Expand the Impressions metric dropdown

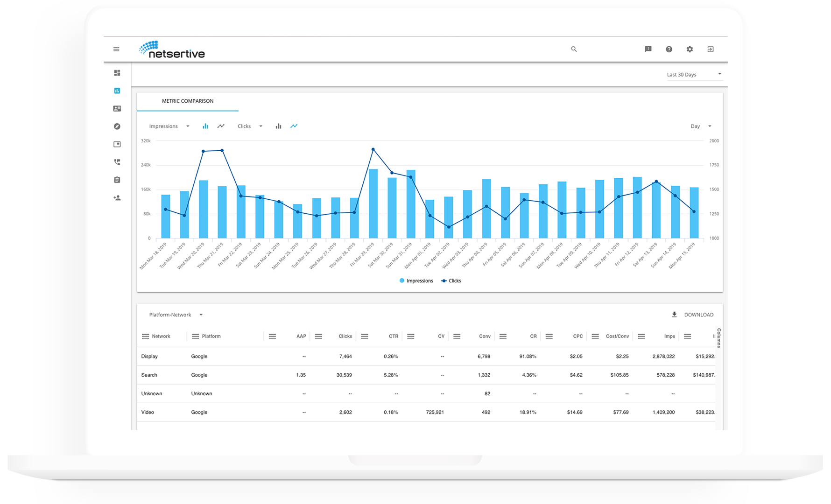169,126
